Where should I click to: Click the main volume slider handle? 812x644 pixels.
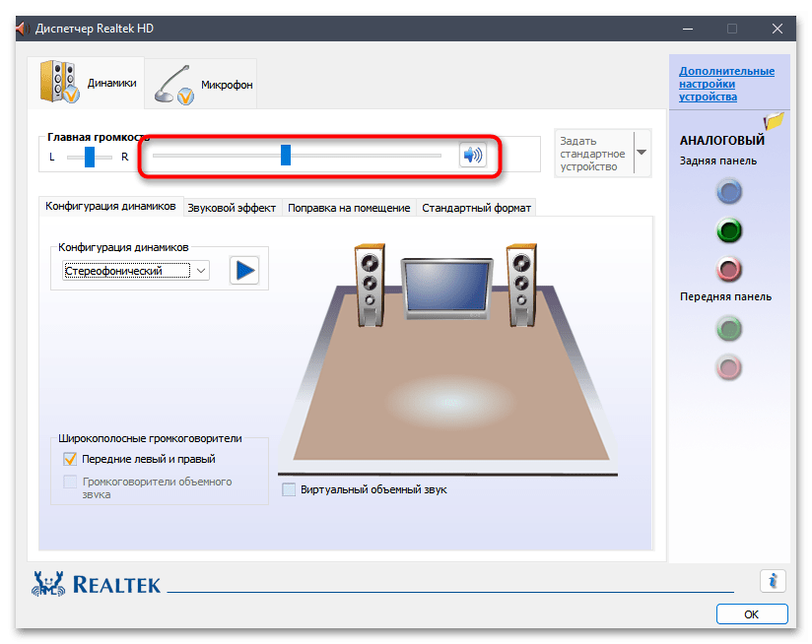[286, 155]
